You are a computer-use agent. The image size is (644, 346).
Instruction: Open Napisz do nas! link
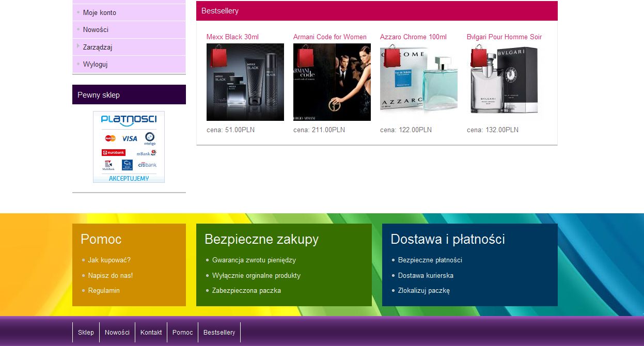pyautogui.click(x=111, y=276)
